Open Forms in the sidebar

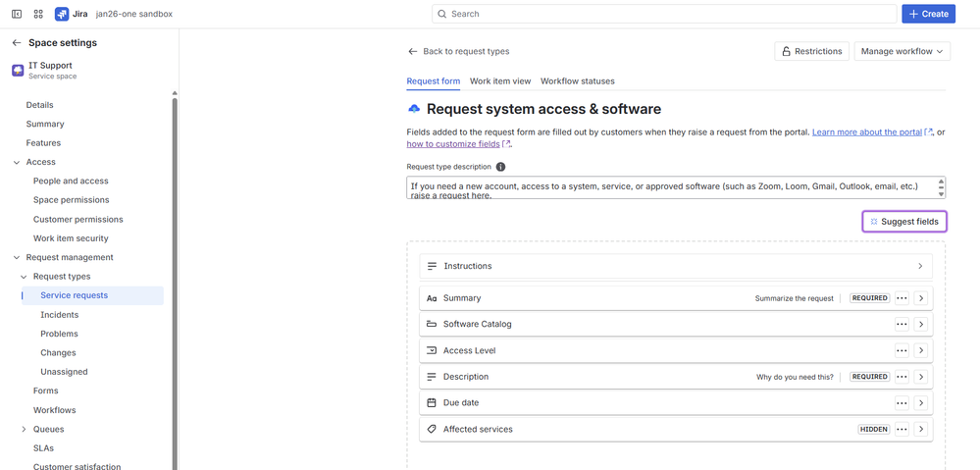tap(46, 391)
